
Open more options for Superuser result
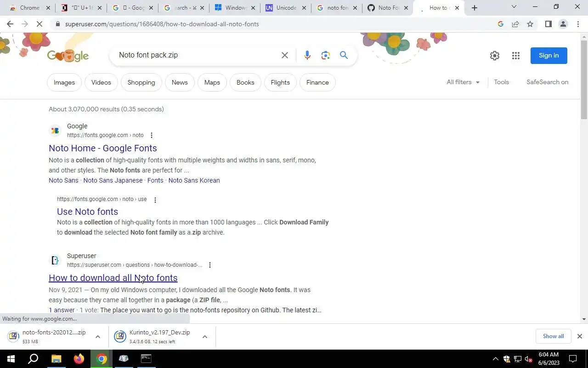pyautogui.click(x=210, y=265)
